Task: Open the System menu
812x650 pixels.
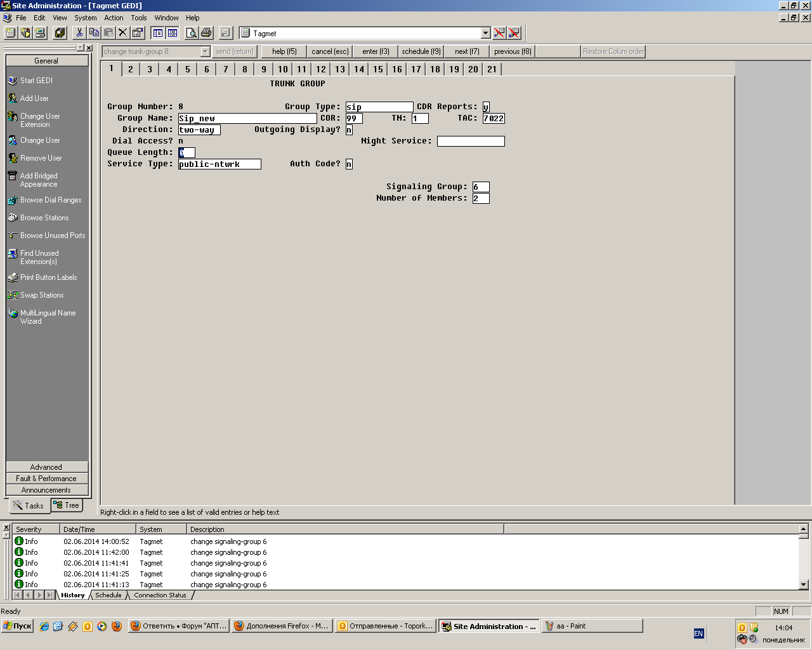Action: point(86,18)
